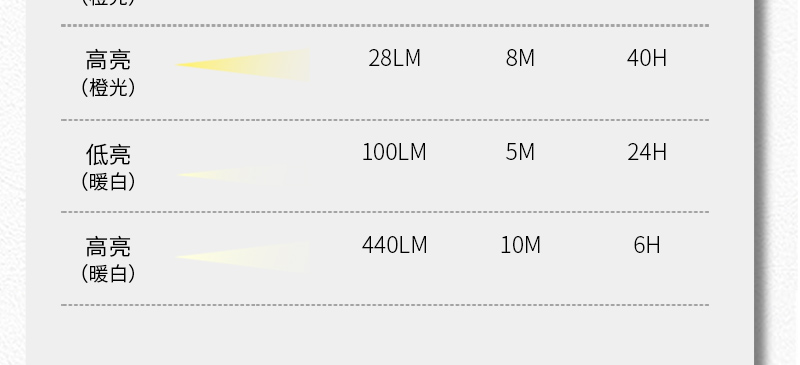
Task: Click the bottom dashed divider below 440LM row
Action: [x=385, y=305]
